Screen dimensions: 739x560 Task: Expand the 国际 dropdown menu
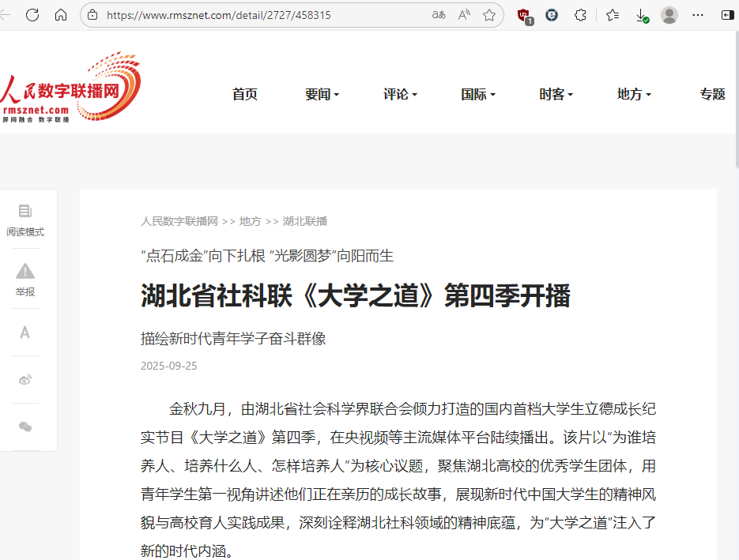pyautogui.click(x=478, y=94)
